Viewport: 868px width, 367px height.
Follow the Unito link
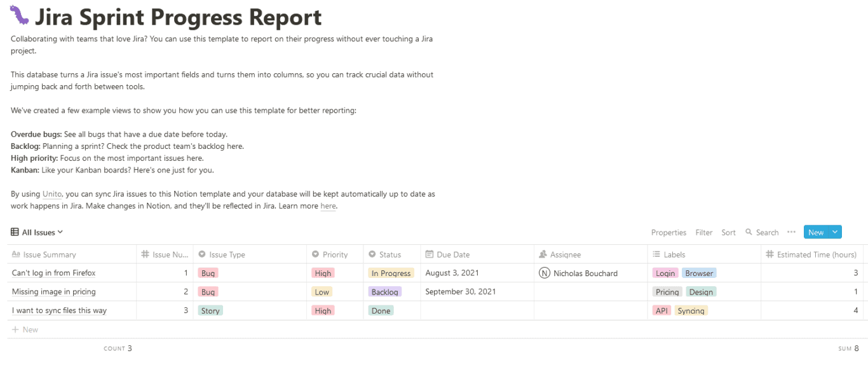[52, 194]
